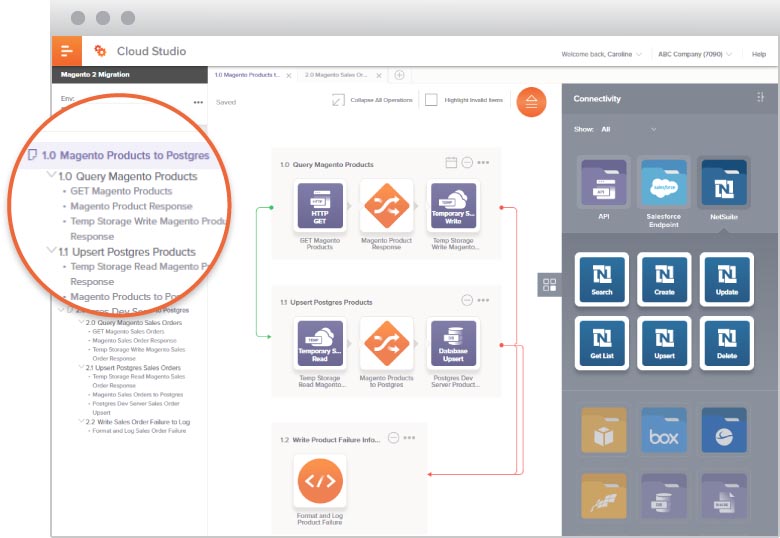Choose the NetSuite Create activity
The height and width of the screenshot is (538, 780).
coord(664,279)
